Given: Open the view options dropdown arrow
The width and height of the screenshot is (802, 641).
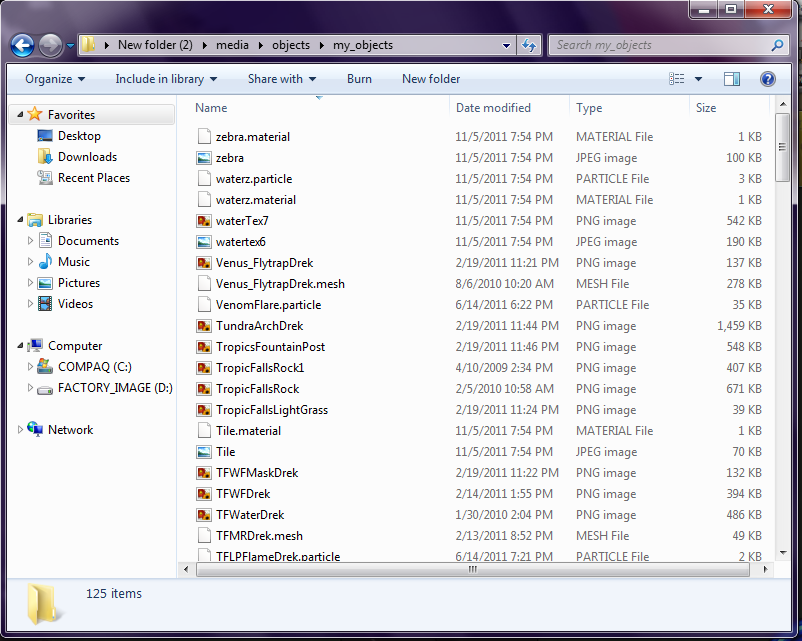Looking at the screenshot, I should [698, 79].
